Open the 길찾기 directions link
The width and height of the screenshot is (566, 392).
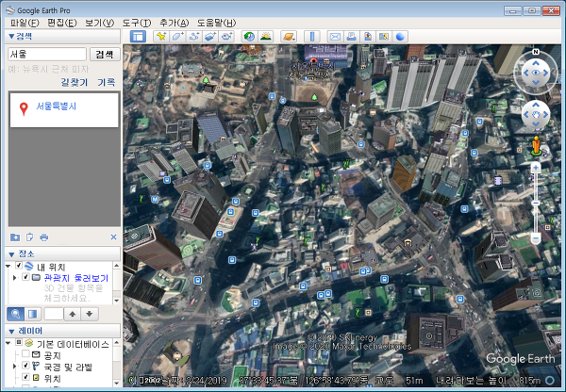click(75, 82)
